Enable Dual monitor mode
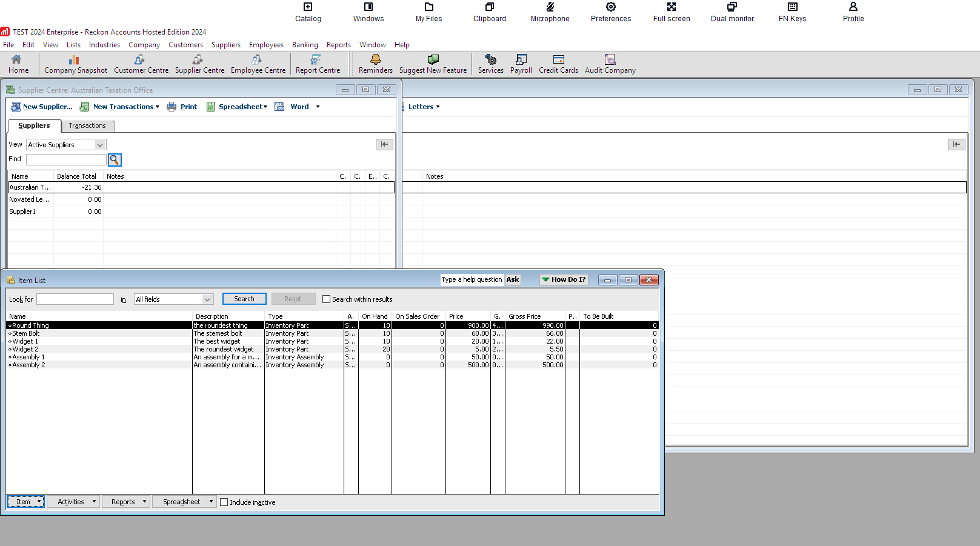This screenshot has height=546, width=980. (732, 12)
